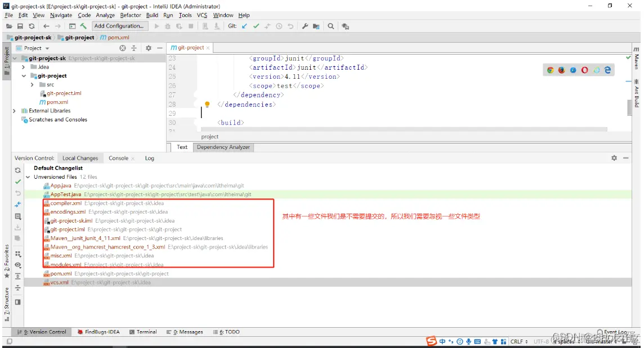This screenshot has width=644, height=348.
Task: Toggle the preview diff panel icon
Action: [x=17, y=302]
